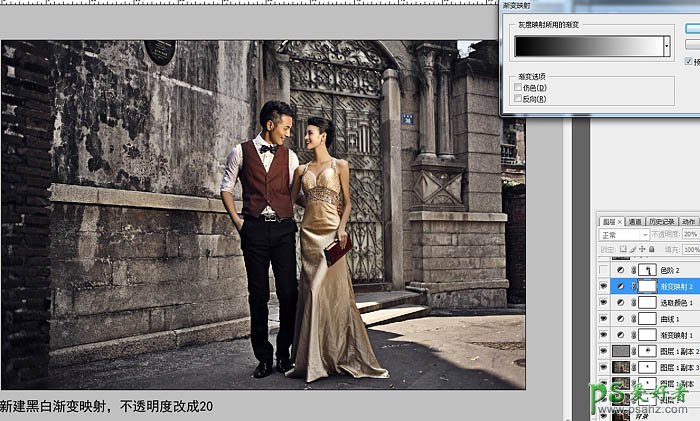Image resolution: width=700 pixels, height=421 pixels.
Task: Click the mask thumbnail of 色阶 2 layer
Action: point(645,271)
